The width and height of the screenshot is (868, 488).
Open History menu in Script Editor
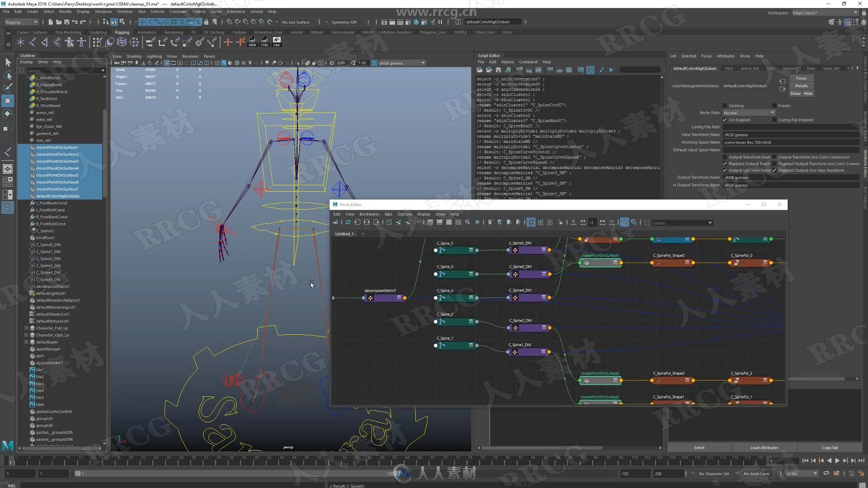(x=507, y=62)
